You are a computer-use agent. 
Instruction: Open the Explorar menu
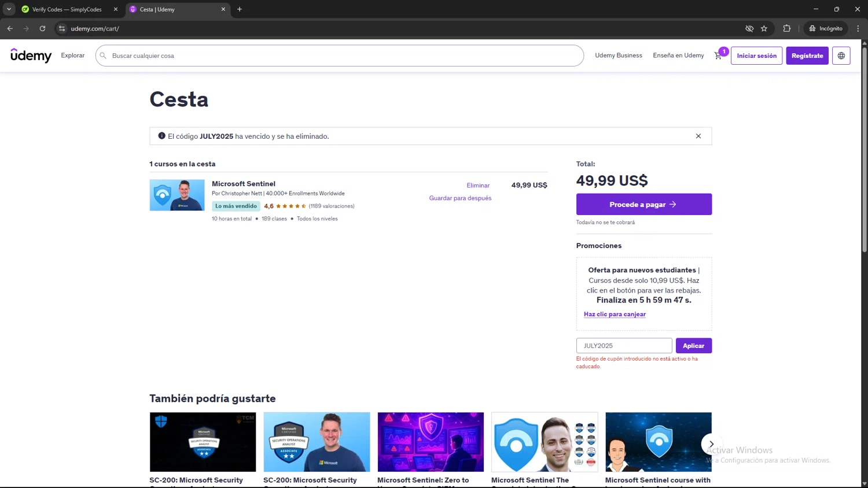(x=73, y=56)
